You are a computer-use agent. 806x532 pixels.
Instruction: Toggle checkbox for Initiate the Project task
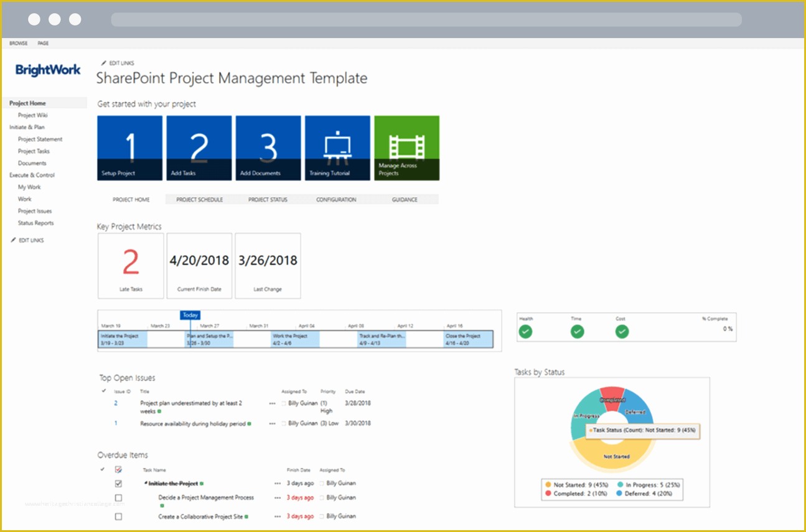tap(118, 483)
